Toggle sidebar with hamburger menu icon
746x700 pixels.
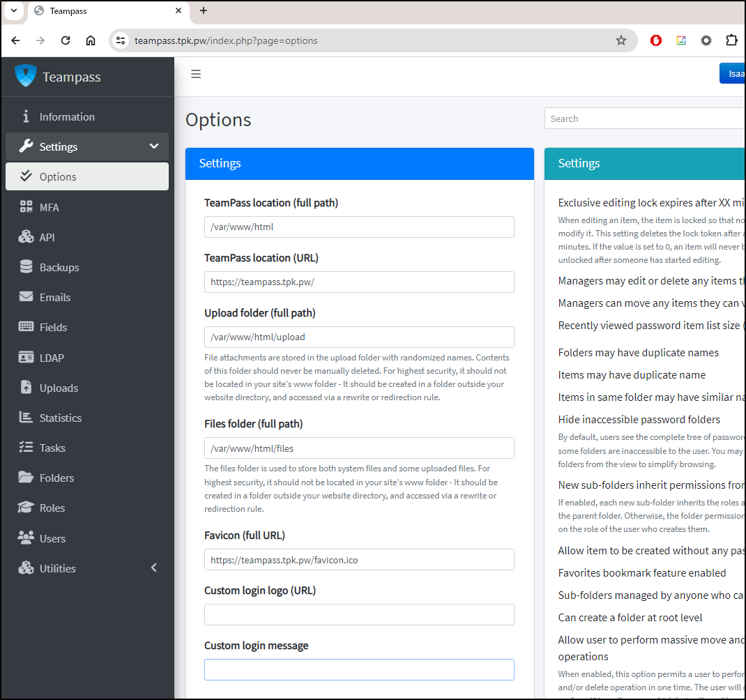click(x=195, y=74)
